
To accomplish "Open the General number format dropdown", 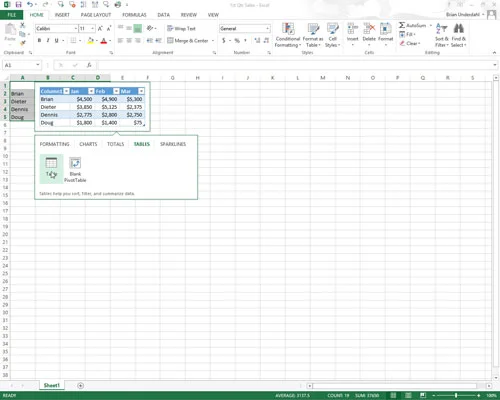I will click(x=267, y=29).
